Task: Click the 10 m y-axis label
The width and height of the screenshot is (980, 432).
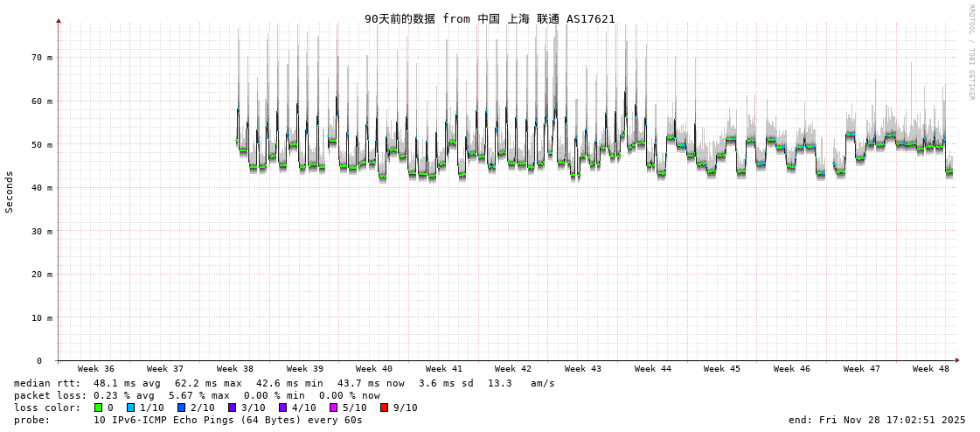Action: pos(42,317)
